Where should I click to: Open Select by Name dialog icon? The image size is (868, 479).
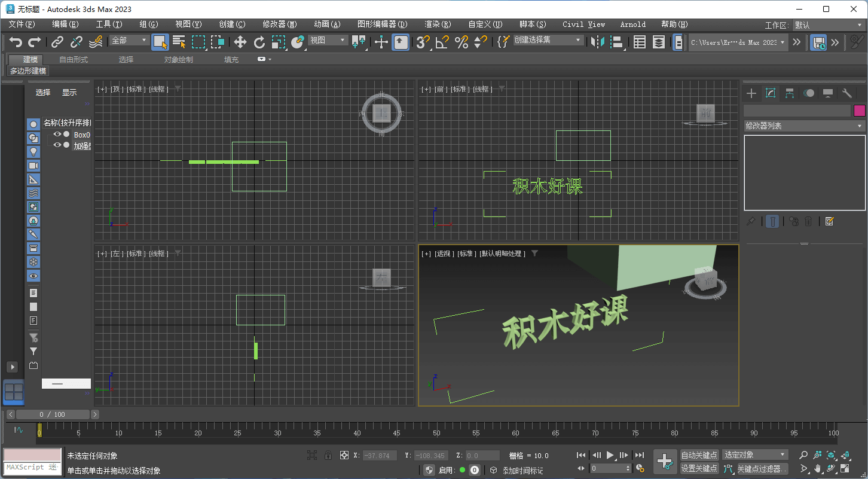point(179,42)
